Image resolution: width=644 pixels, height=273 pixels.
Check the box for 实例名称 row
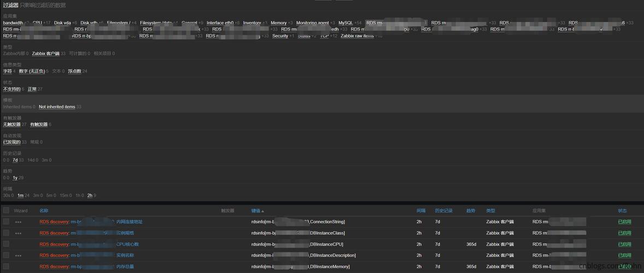coord(6,256)
